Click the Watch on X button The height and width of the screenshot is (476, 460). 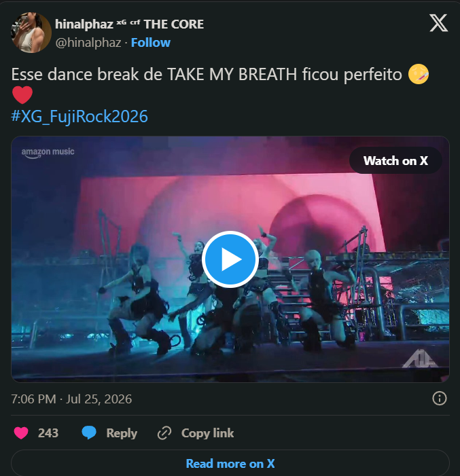tap(395, 160)
